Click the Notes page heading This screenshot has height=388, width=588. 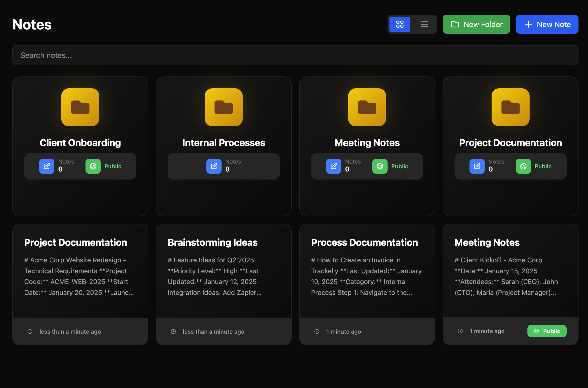click(32, 24)
